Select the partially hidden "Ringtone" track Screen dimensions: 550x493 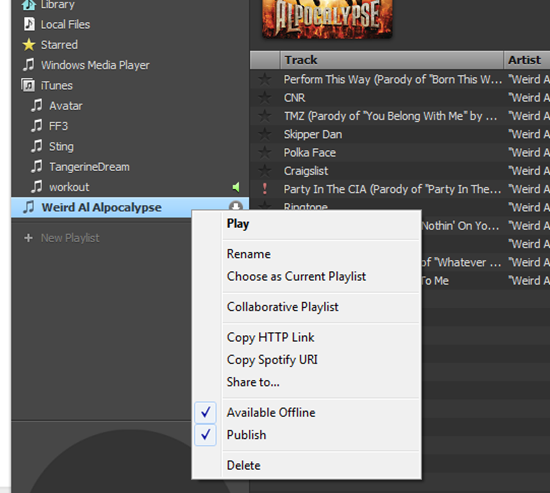[x=306, y=206]
